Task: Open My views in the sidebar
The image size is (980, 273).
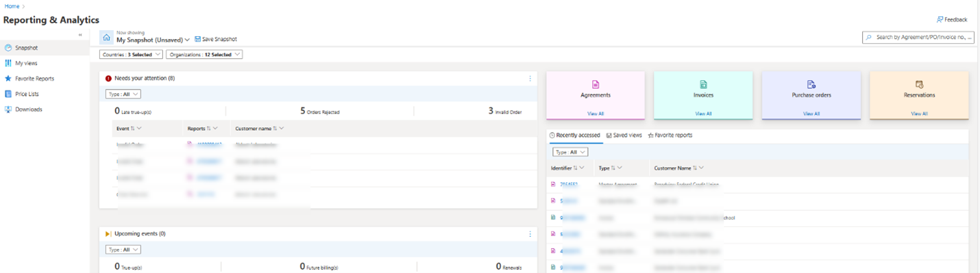Action: 45,63
